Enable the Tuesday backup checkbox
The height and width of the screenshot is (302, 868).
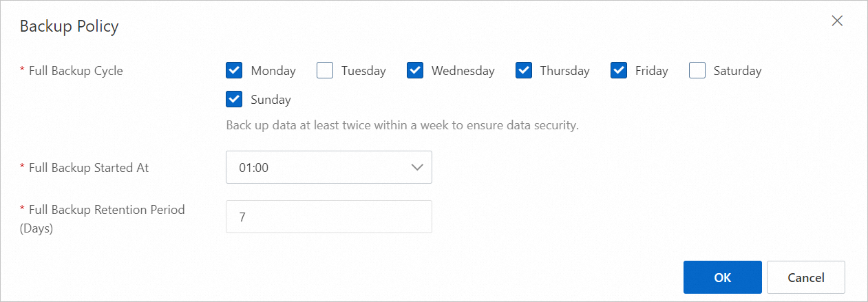click(x=325, y=71)
